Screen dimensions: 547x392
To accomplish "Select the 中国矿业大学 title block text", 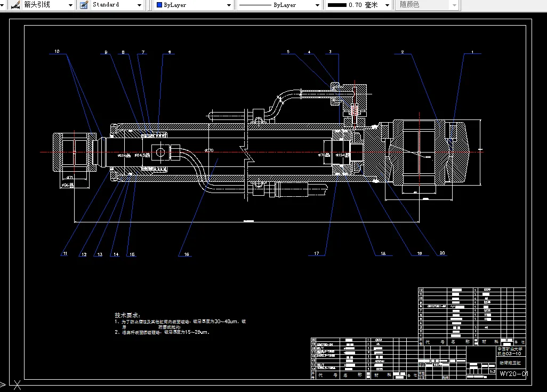I will pos(511,348).
